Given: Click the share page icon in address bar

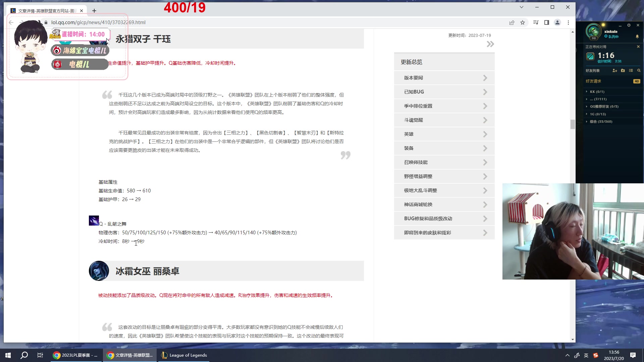Looking at the screenshot, I should coord(512,22).
